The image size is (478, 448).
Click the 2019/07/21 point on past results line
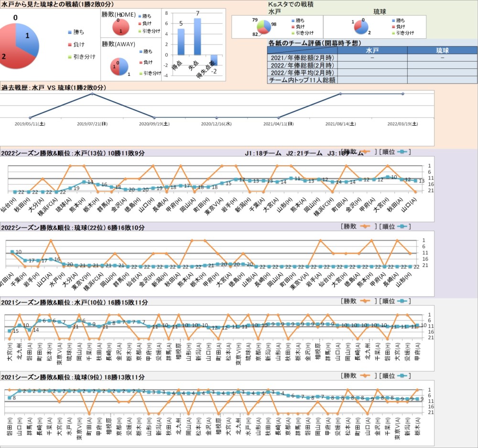[92, 94]
